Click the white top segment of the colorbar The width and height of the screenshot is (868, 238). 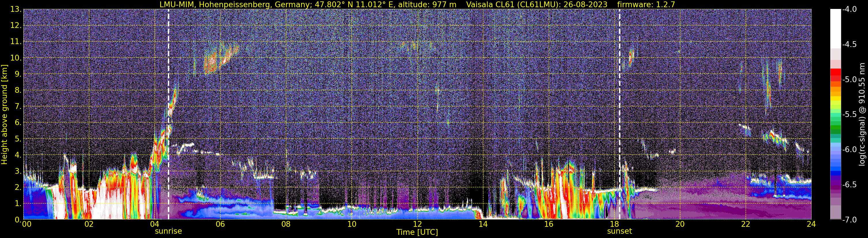point(835,29)
